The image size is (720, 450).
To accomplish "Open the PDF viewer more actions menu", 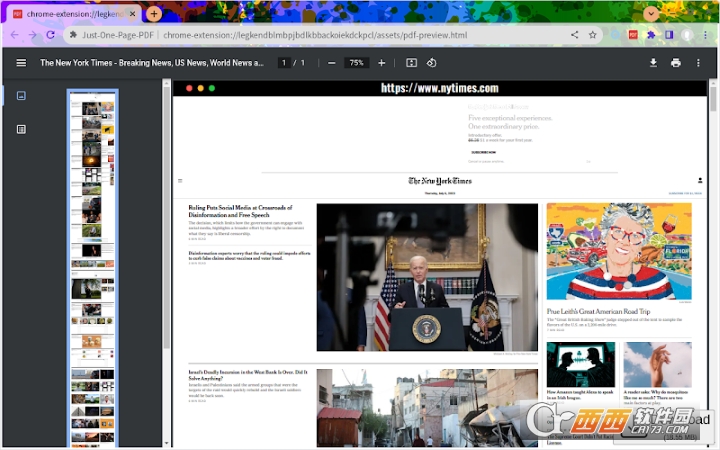I will (698, 63).
